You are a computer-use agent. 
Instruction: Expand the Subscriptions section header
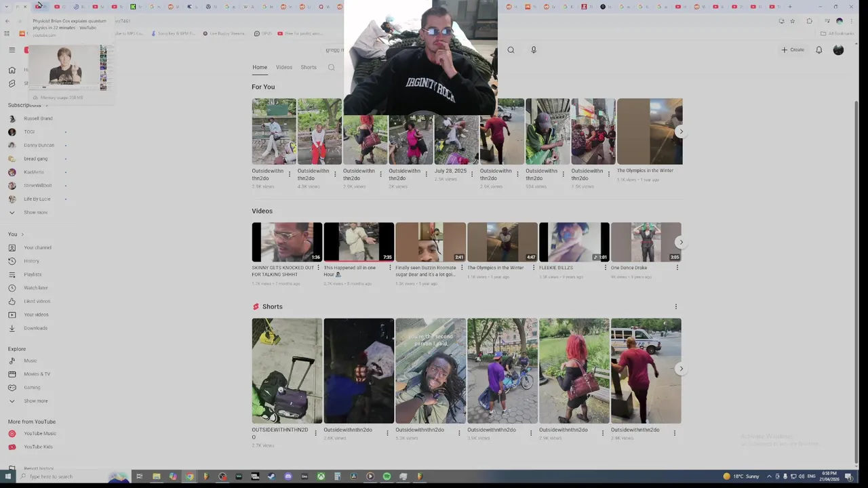pyautogui.click(x=27, y=105)
